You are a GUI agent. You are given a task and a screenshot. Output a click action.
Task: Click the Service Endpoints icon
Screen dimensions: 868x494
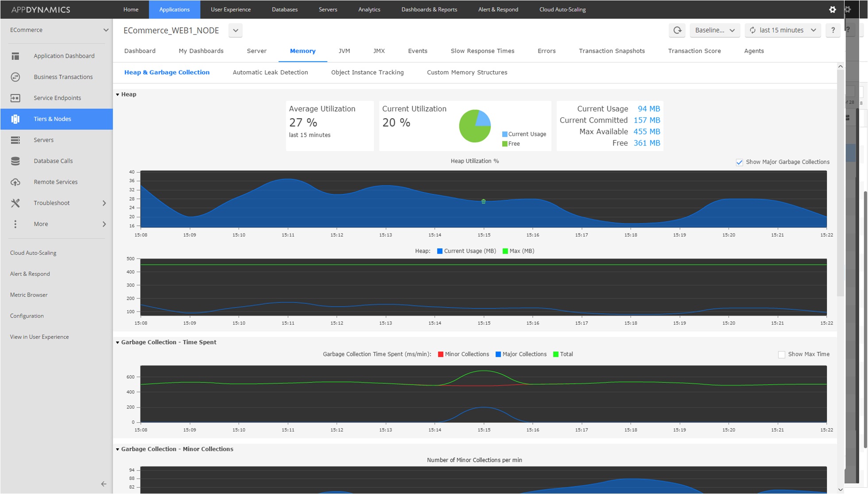[15, 98]
